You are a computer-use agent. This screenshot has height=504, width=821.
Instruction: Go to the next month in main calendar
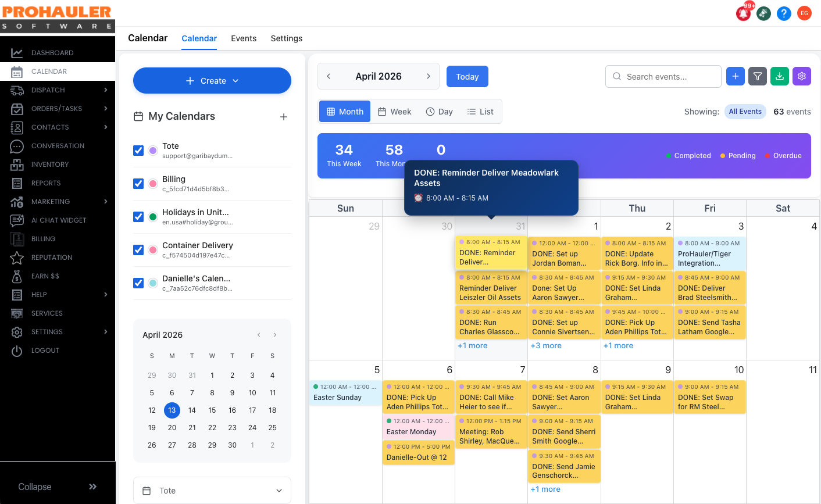tap(429, 76)
